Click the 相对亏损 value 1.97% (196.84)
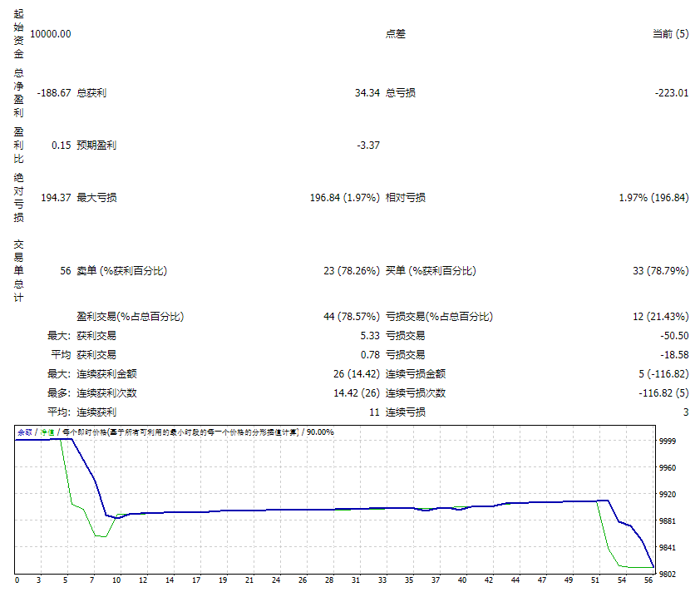Screen dimensions: 700x592 653,198
